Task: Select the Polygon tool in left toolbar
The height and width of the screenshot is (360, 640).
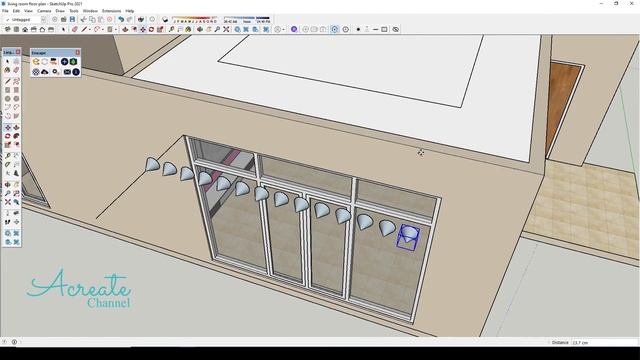Action: (x=16, y=98)
